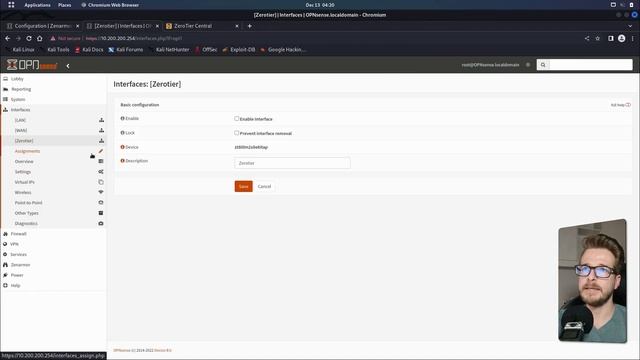The image size is (640, 360).
Task: Click the Assignments pencil icon
Action: click(101, 151)
